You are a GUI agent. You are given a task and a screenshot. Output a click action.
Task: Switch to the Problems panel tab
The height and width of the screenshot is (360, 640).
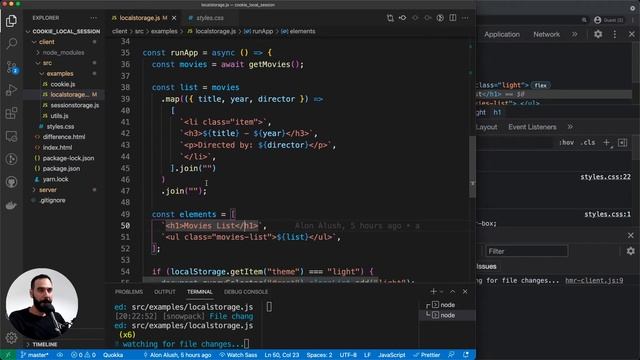129,292
